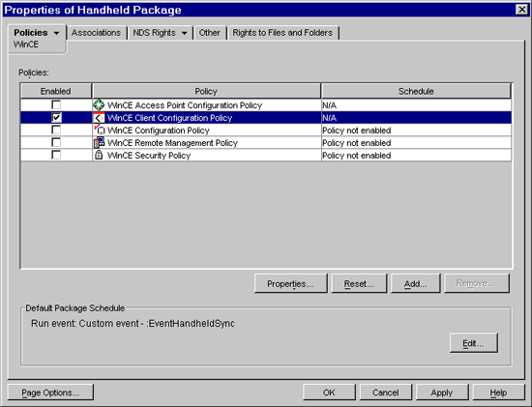Viewport: 532px width, 407px height.
Task: Click N/A schedule of Client Configuration Policy
Action: click(x=329, y=118)
